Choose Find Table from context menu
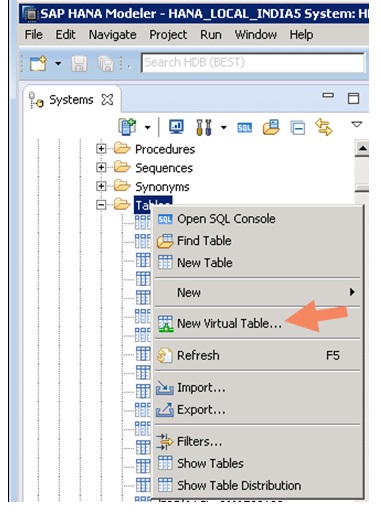This screenshot has height=515, width=381. (x=257, y=241)
